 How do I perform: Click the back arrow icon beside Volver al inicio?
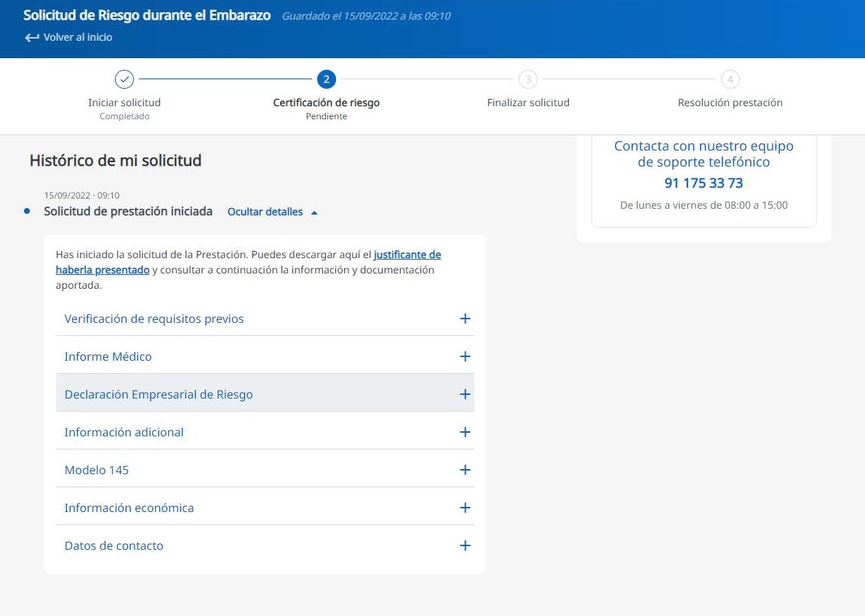click(x=31, y=38)
